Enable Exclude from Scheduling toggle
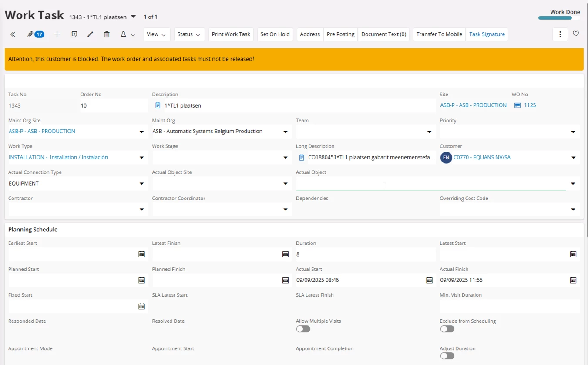 pyautogui.click(x=447, y=329)
